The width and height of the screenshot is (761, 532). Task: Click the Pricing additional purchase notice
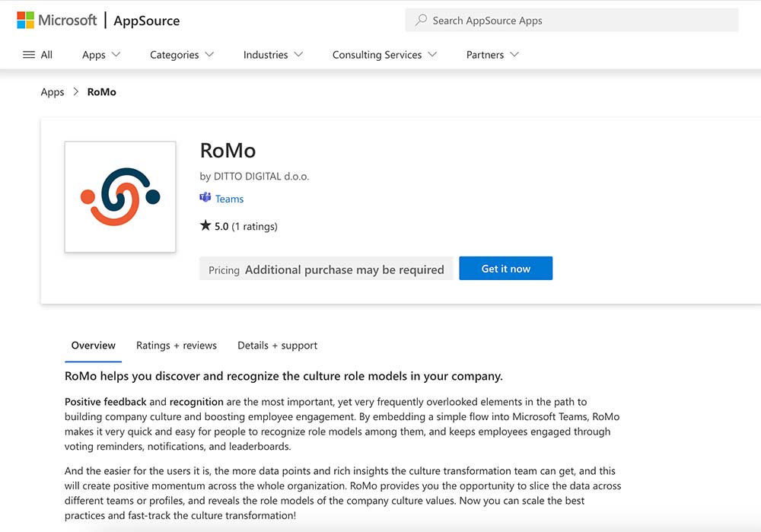coord(326,269)
